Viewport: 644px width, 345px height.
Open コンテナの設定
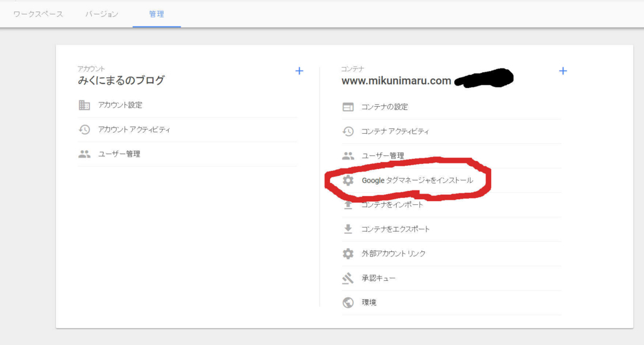coord(384,107)
